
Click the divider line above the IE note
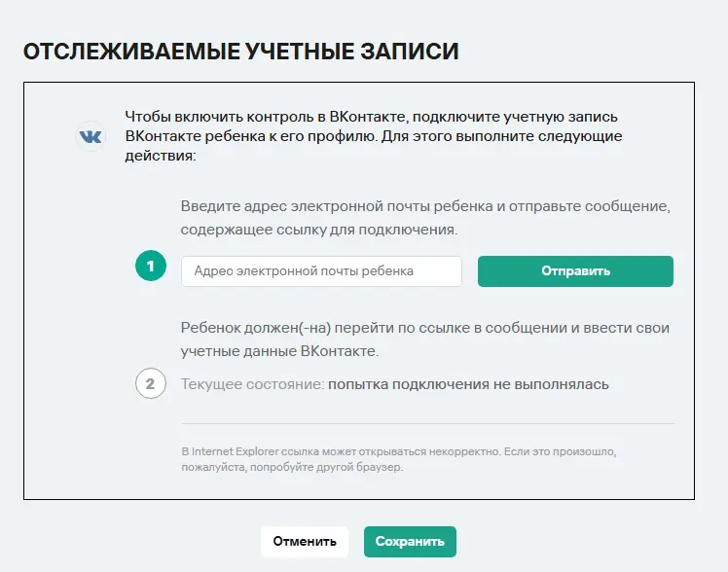(427, 423)
